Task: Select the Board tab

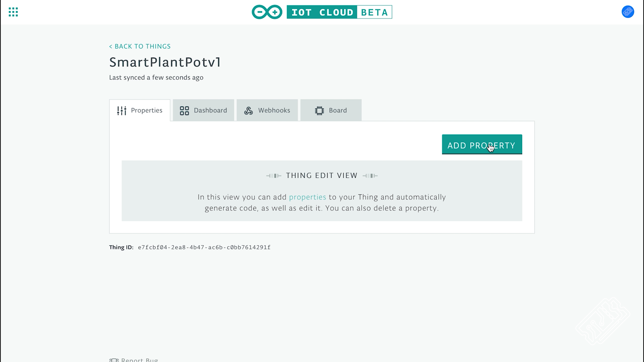Action: coord(331,110)
